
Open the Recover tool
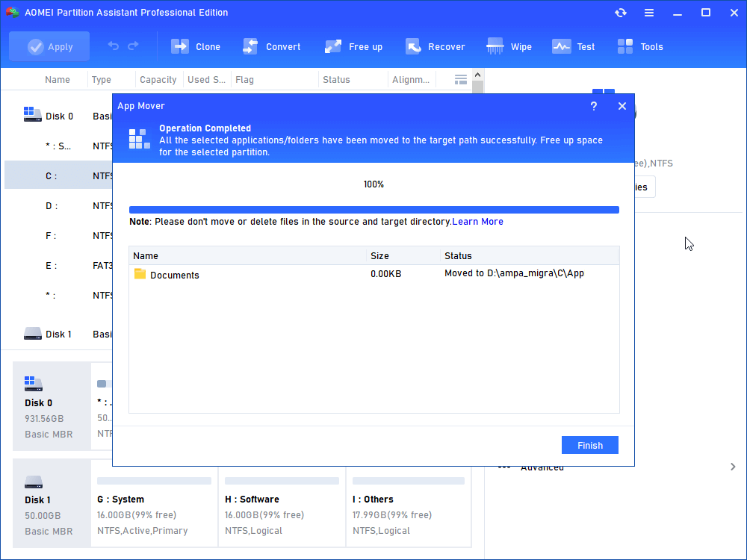point(413,46)
